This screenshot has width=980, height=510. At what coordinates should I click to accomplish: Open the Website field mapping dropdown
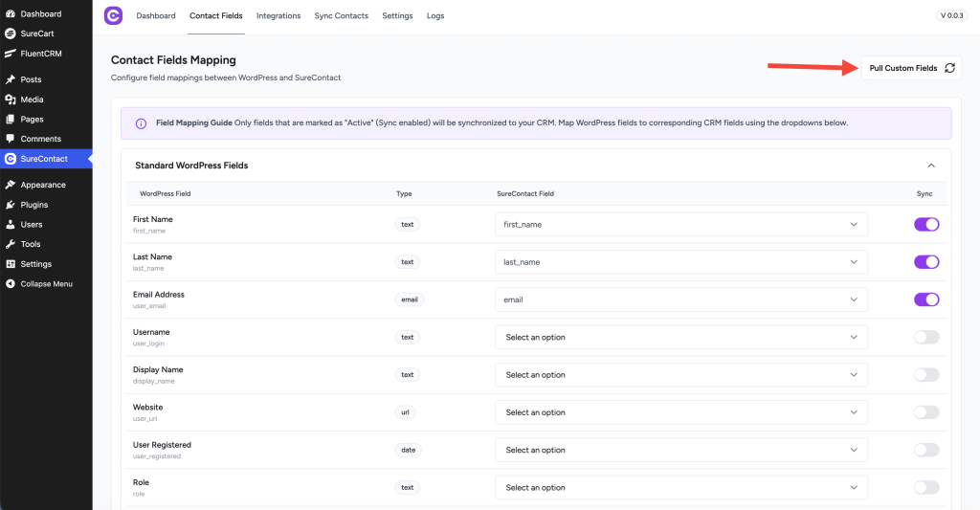pos(680,412)
